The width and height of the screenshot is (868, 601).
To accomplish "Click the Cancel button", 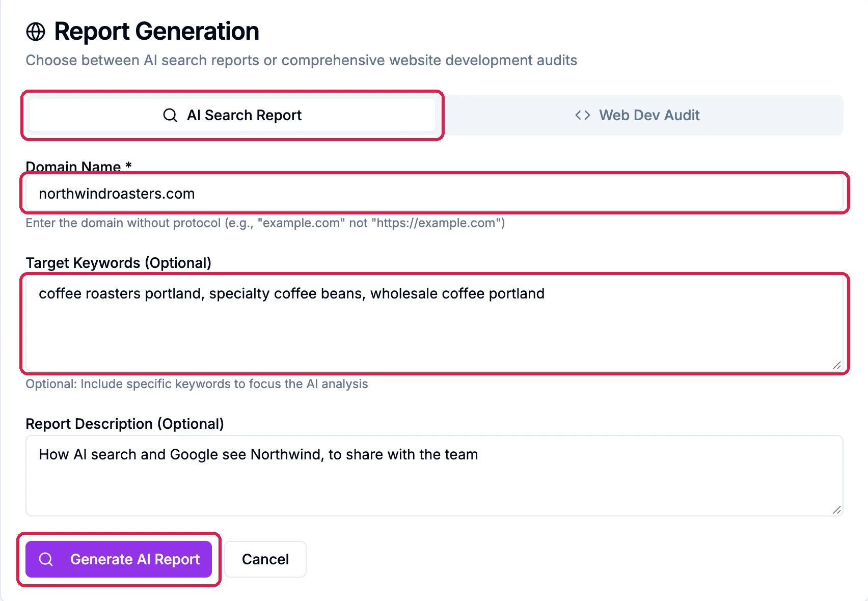I will (265, 559).
